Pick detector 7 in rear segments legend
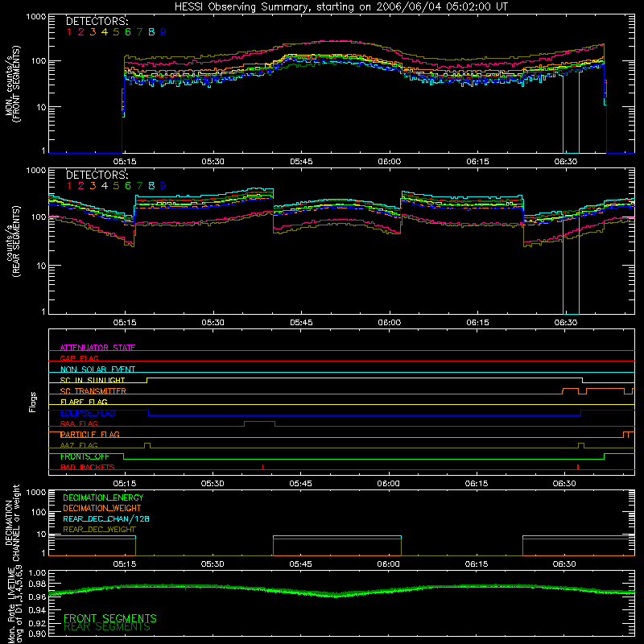Viewport: 644px width, 644px height. [x=139, y=186]
